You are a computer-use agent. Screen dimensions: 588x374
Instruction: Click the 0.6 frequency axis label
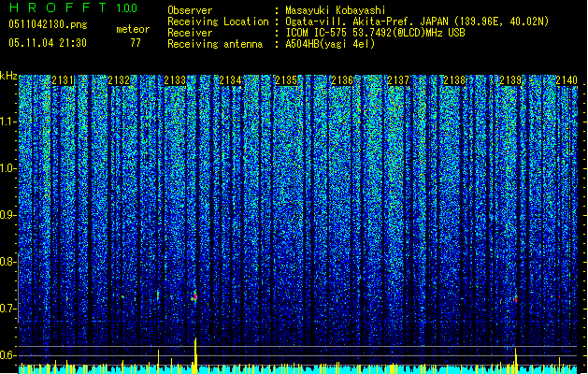pos(8,355)
